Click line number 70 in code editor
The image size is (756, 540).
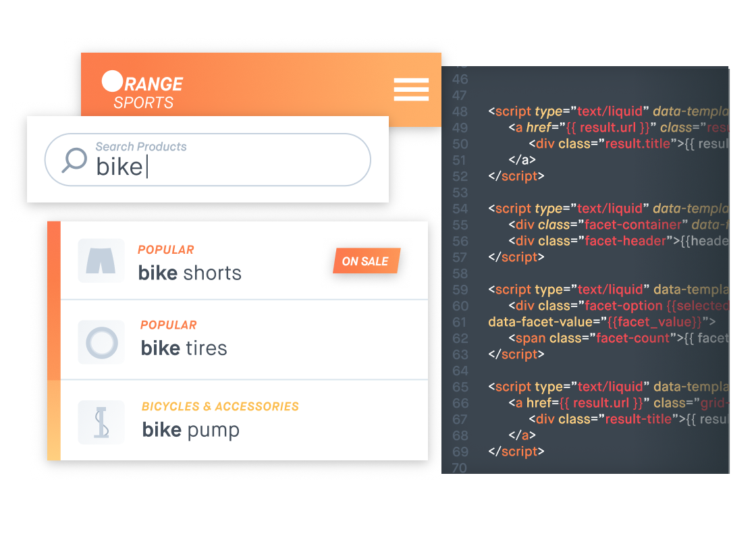point(460,468)
